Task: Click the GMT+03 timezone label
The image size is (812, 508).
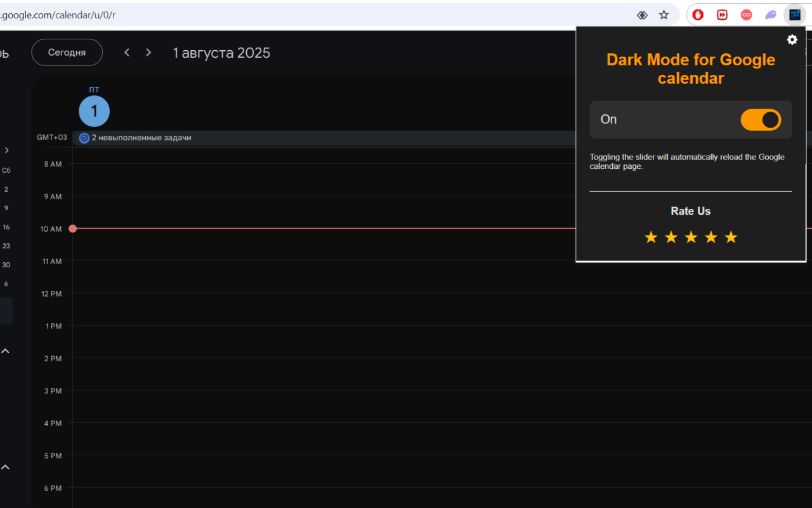Action: point(51,138)
